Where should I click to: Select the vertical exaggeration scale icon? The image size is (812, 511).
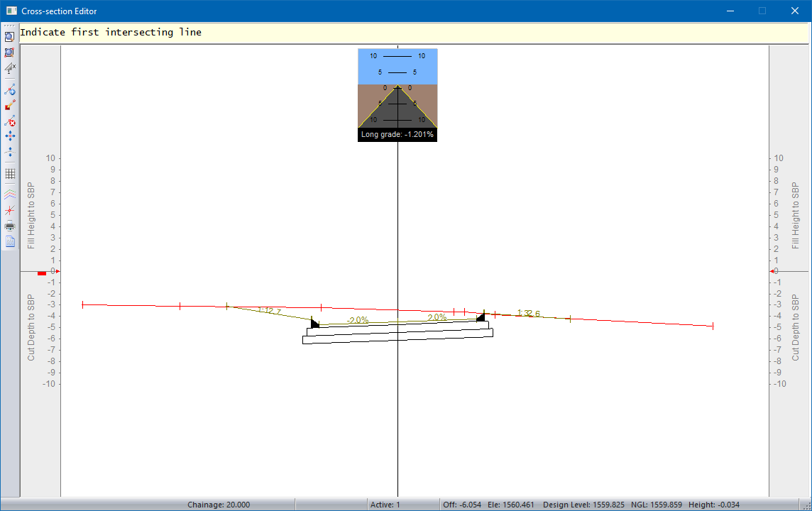[x=10, y=67]
